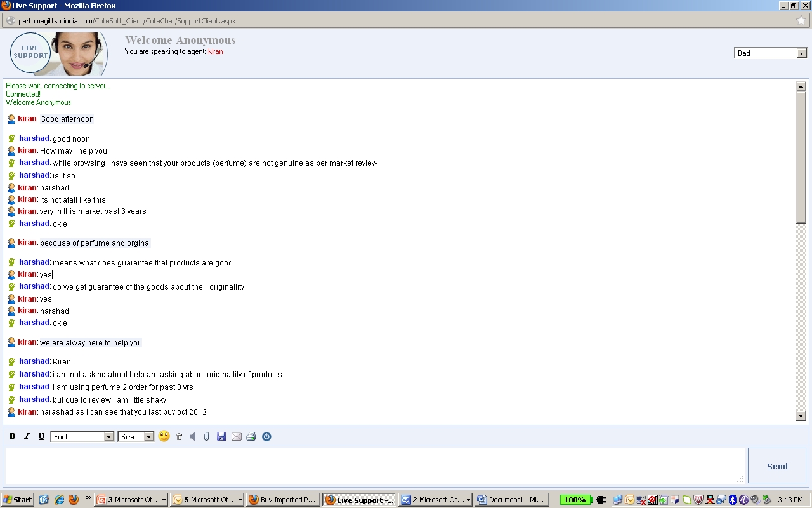Click in the message input box
The image size is (812, 508).
click(x=374, y=465)
